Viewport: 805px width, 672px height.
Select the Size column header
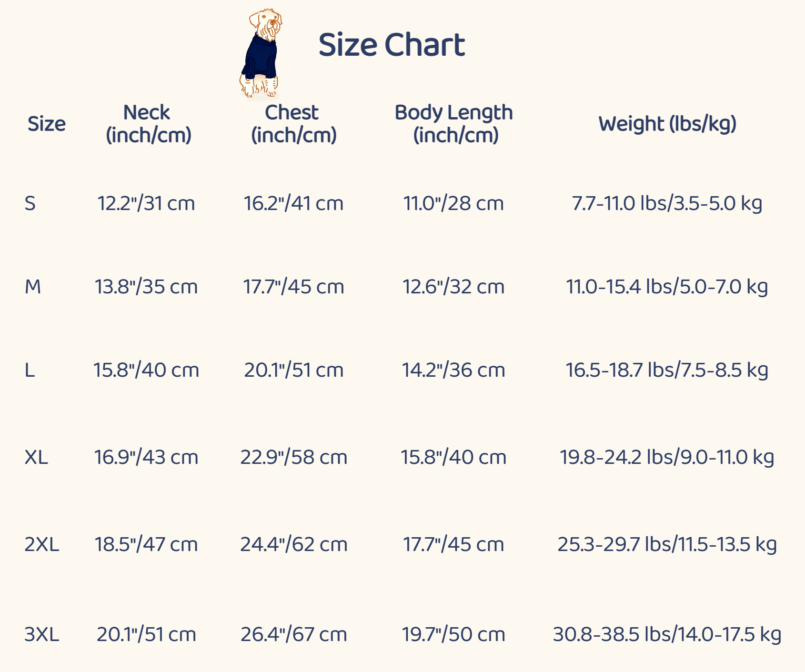tap(46, 124)
